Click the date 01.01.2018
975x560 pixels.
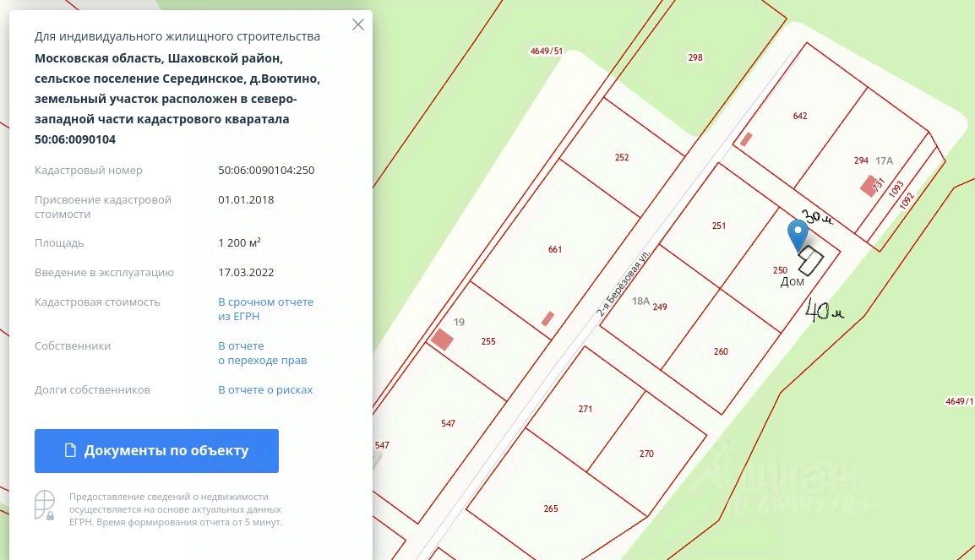[x=246, y=199]
